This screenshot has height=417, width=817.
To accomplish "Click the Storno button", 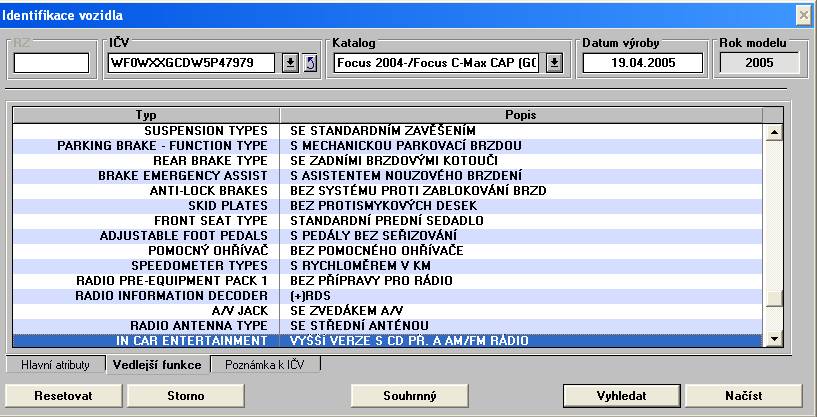I will pyautogui.click(x=186, y=395).
